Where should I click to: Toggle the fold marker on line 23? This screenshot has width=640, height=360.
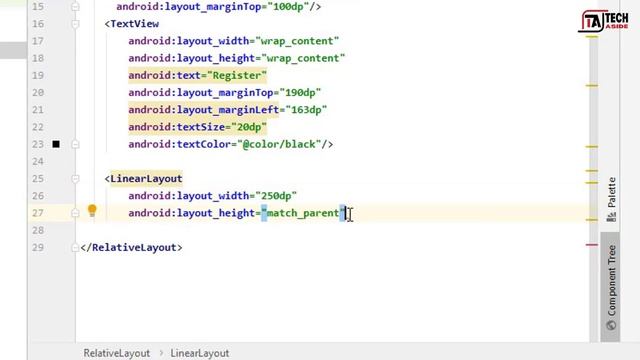point(75,144)
